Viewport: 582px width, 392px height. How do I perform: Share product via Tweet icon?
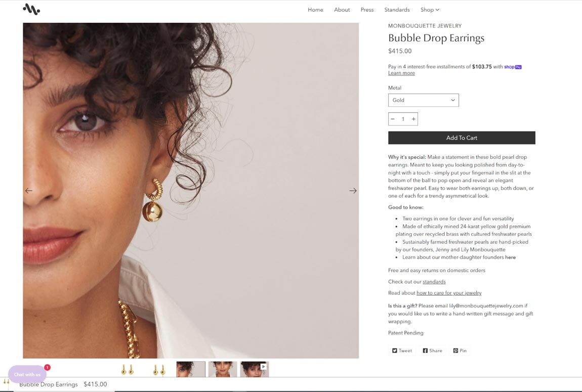tap(402, 351)
